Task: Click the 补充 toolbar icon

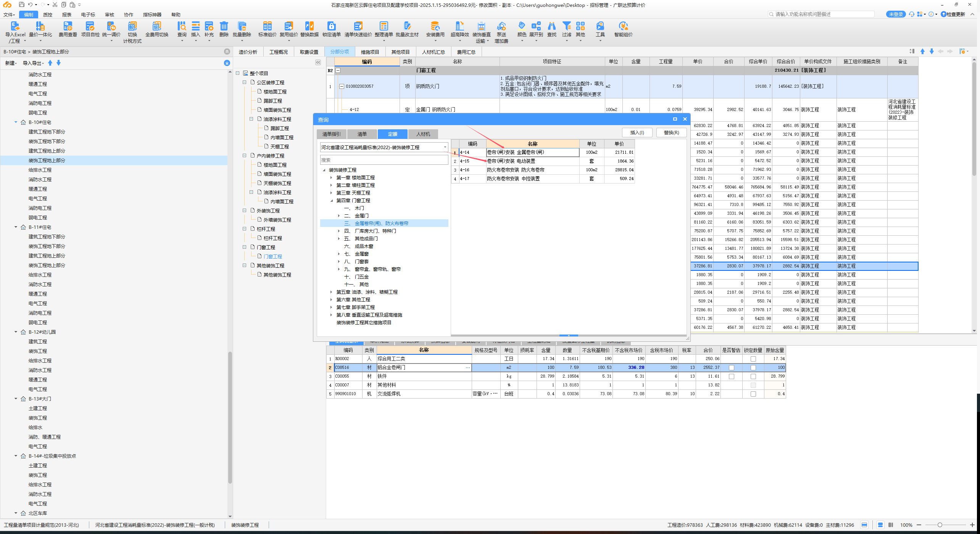Action: [209, 29]
